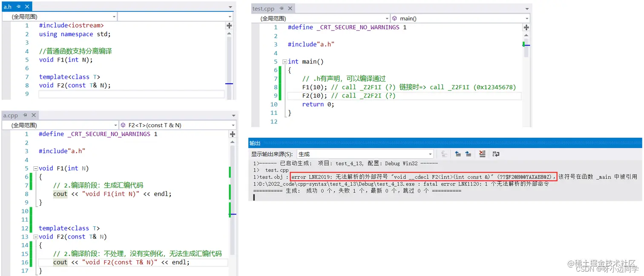Click split editor handle in a.cpp
Screen dimensions: 644x276
pos(232,134)
